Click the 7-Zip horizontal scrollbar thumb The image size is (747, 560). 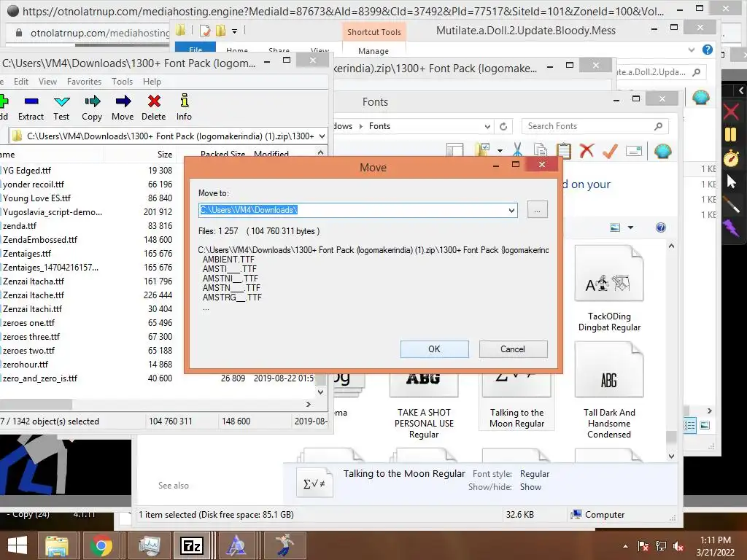point(36,404)
